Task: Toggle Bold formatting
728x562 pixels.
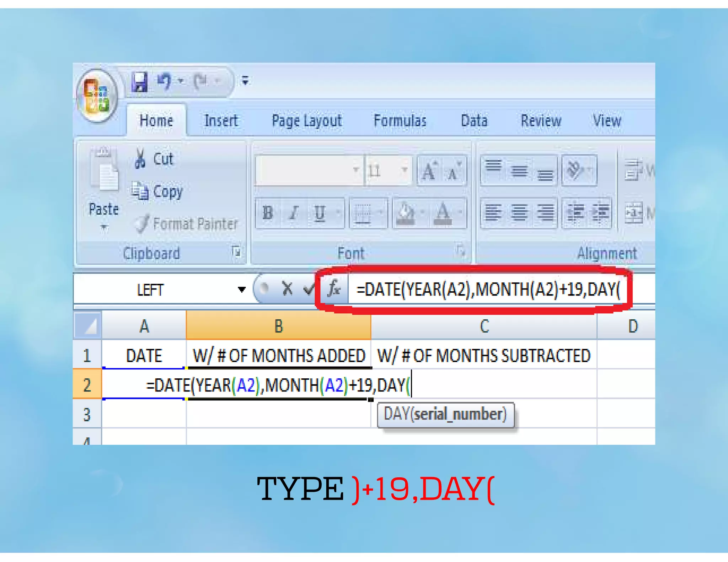Action: point(268,213)
